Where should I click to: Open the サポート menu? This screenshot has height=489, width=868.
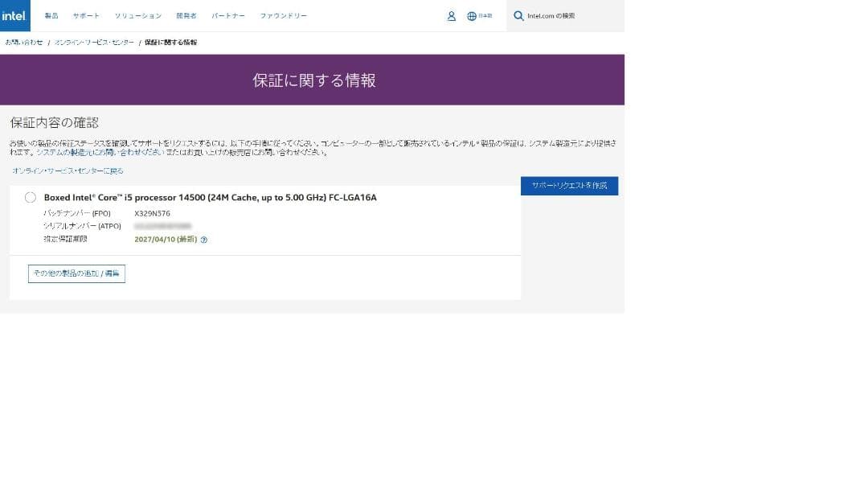(x=86, y=16)
